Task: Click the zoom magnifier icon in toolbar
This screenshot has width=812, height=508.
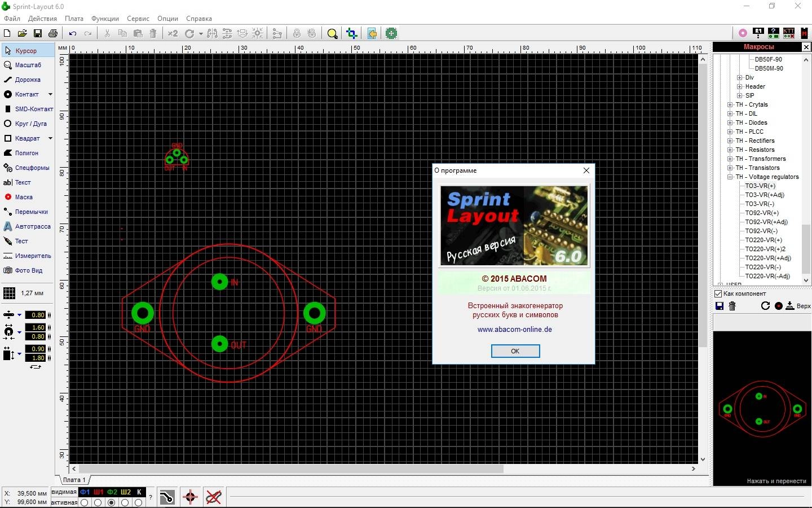Action: 332,33
